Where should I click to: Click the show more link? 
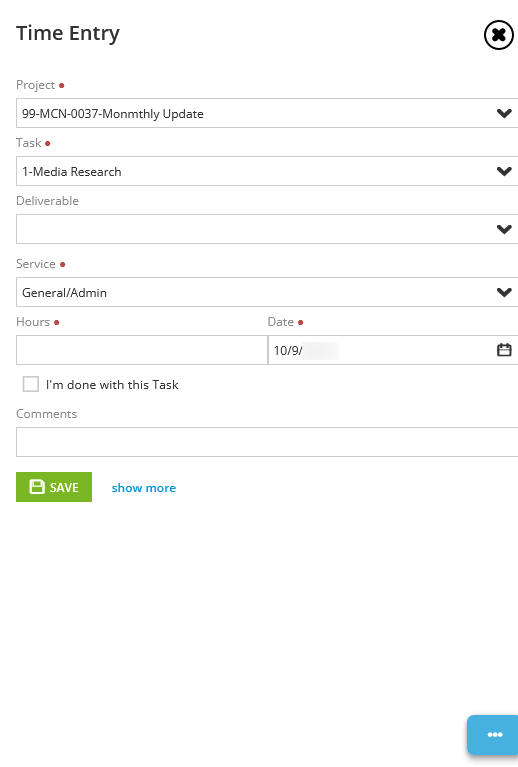(x=144, y=488)
